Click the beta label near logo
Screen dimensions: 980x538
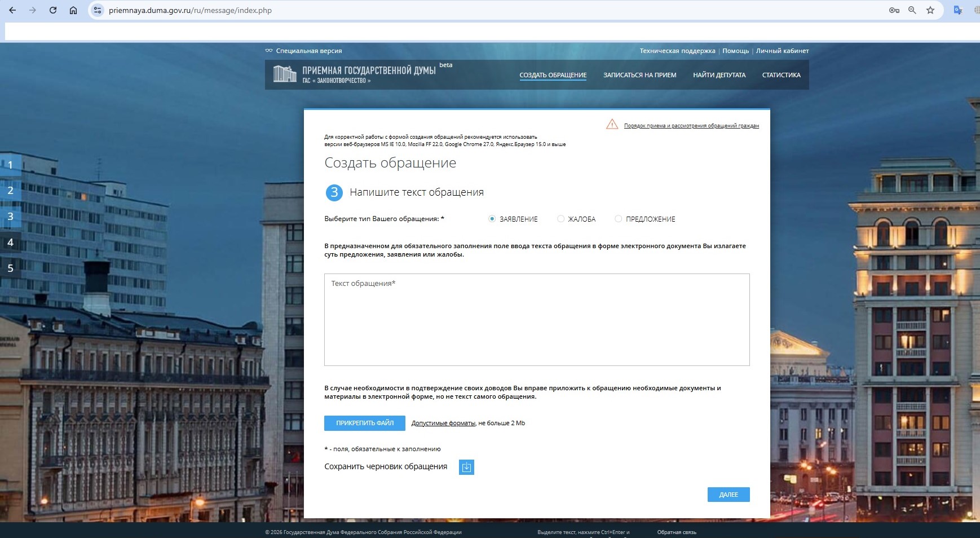(x=446, y=65)
